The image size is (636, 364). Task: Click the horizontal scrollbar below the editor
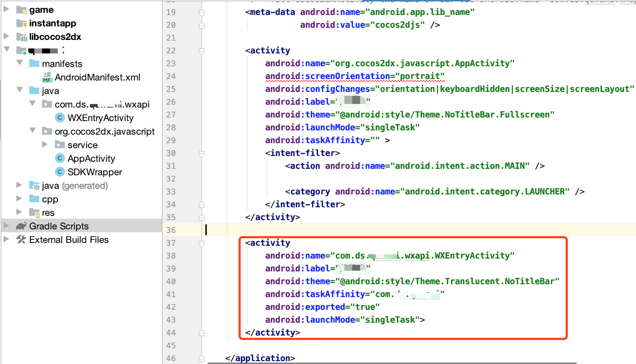coord(391,363)
